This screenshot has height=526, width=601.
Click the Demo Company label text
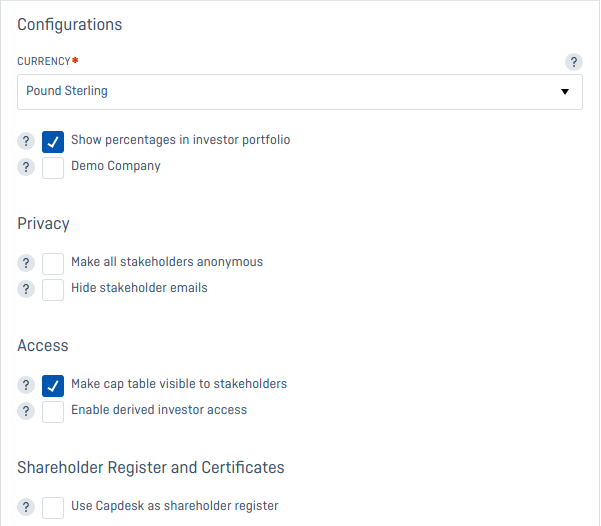(116, 166)
